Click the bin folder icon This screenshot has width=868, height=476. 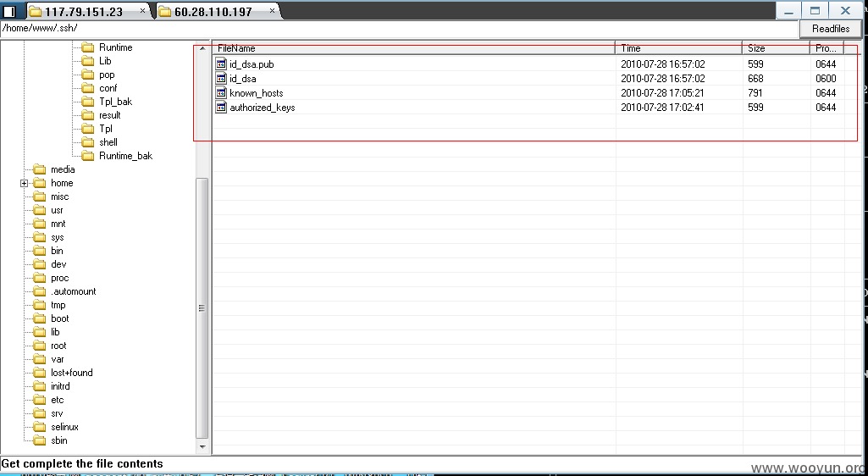point(39,251)
